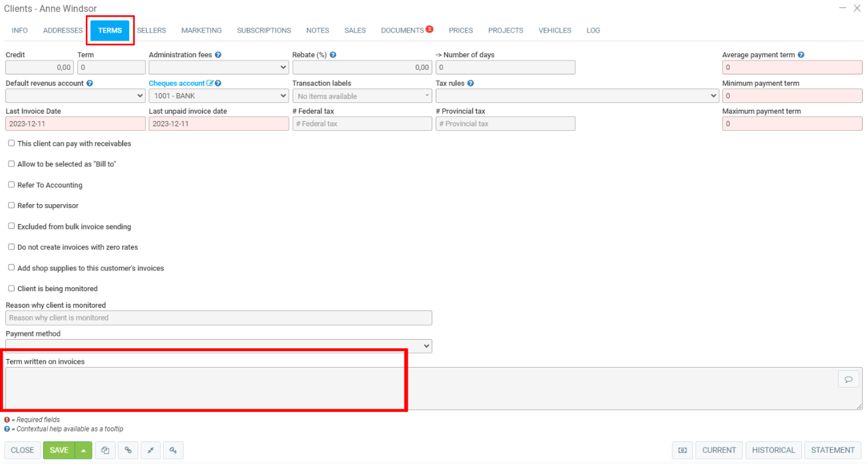Click help icon next to Tax rules

470,84
